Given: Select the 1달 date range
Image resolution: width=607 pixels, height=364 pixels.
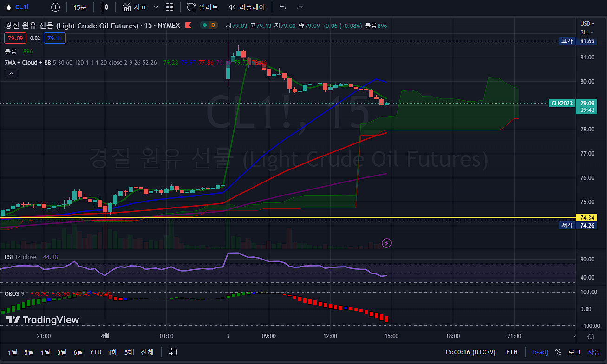Looking at the screenshot, I should [46, 352].
